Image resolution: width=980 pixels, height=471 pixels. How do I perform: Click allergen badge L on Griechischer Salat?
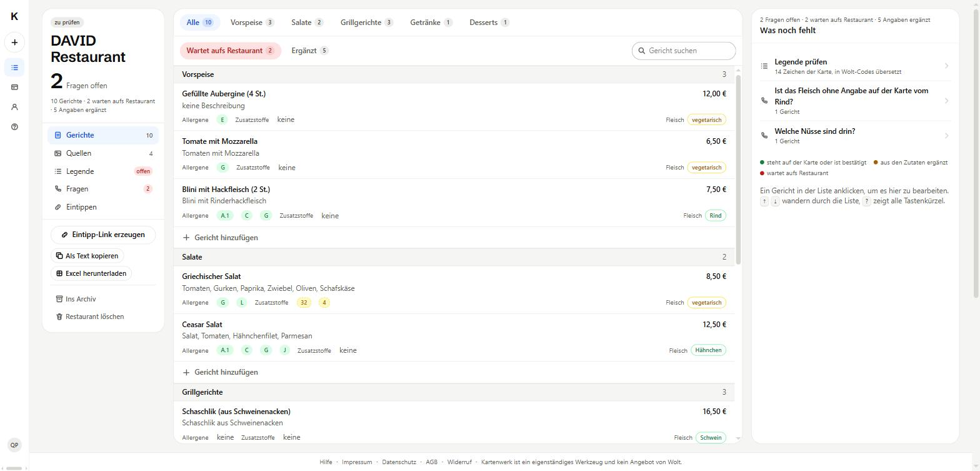242,303
